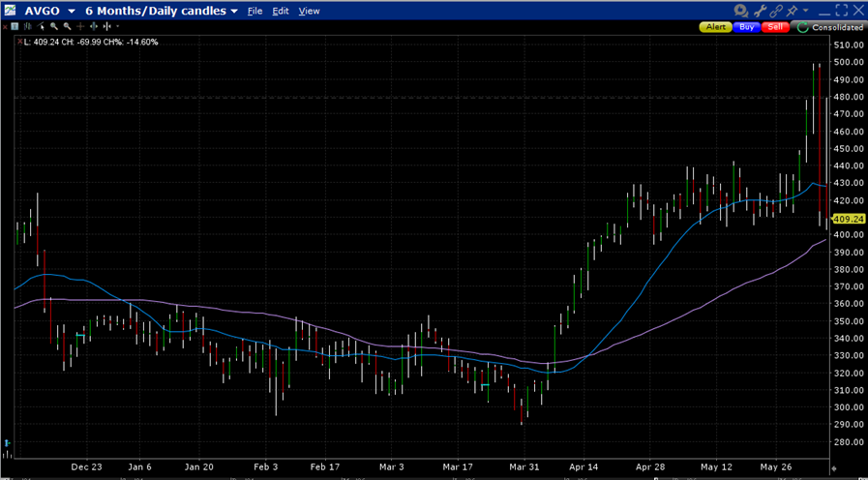Toggle the crosshair cursor icon
The height and width of the screenshot is (480, 868).
(x=80, y=26)
